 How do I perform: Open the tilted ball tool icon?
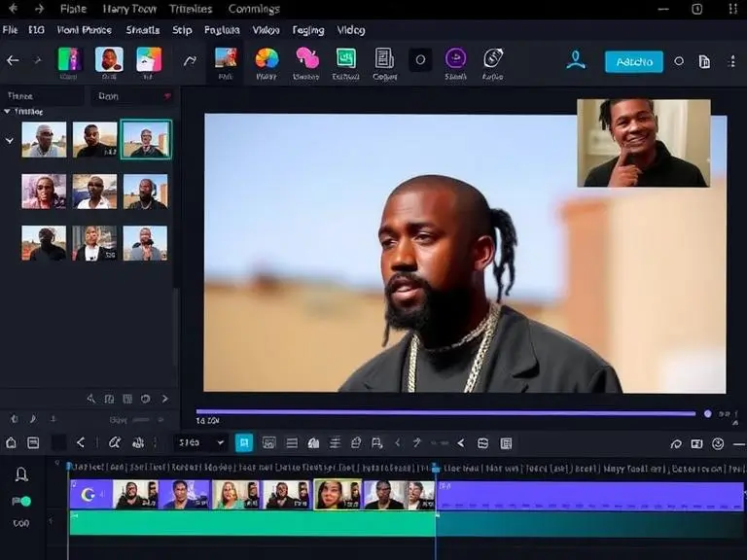[x=492, y=58]
